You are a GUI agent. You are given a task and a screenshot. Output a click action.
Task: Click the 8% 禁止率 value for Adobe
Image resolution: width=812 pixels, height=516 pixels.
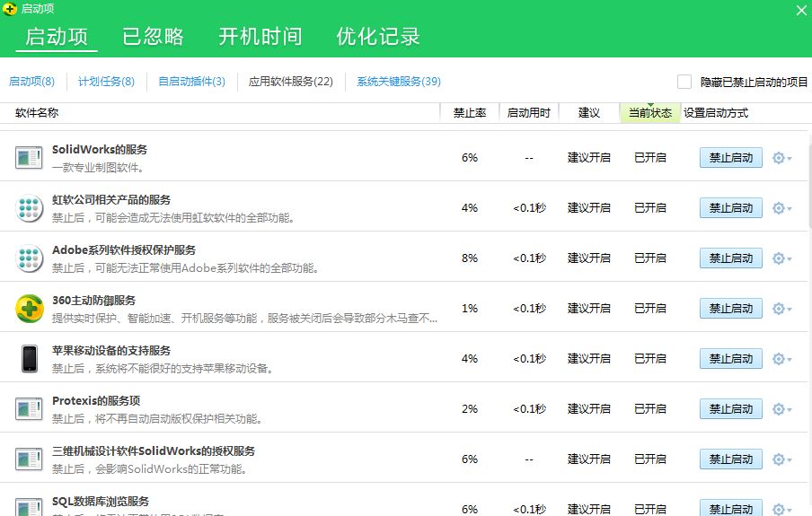pos(470,258)
